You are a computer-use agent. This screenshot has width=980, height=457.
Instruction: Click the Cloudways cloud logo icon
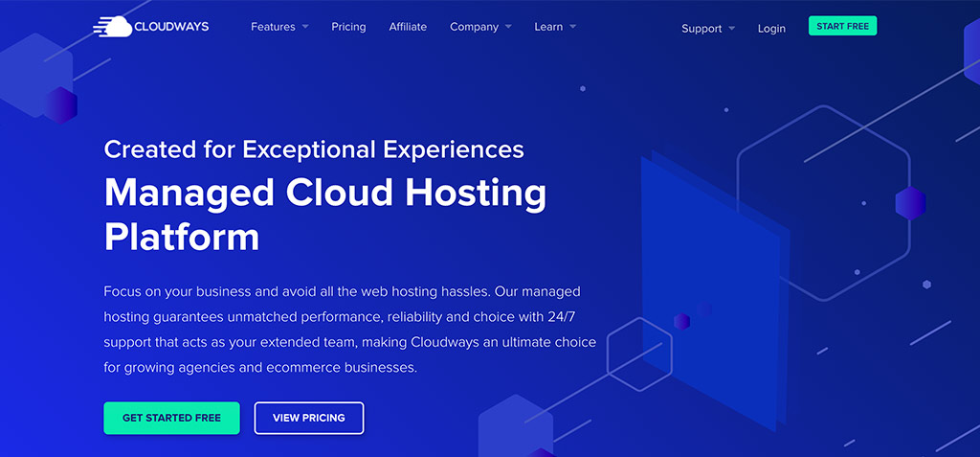113,27
